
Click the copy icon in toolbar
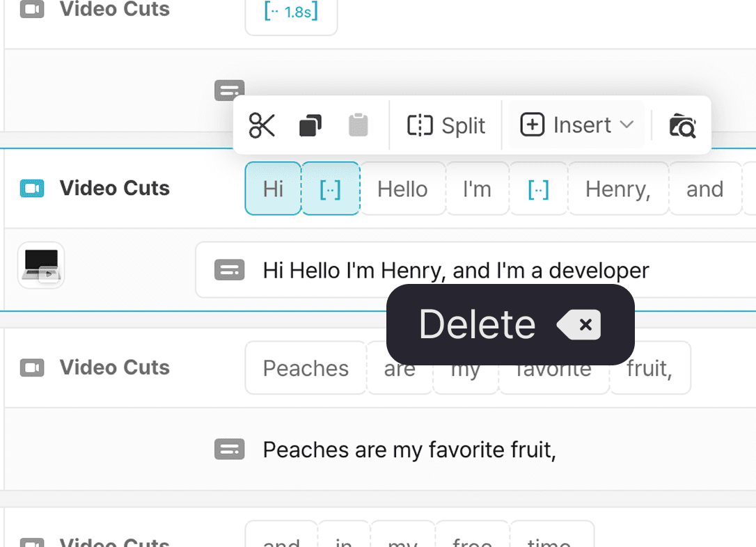tap(310, 126)
